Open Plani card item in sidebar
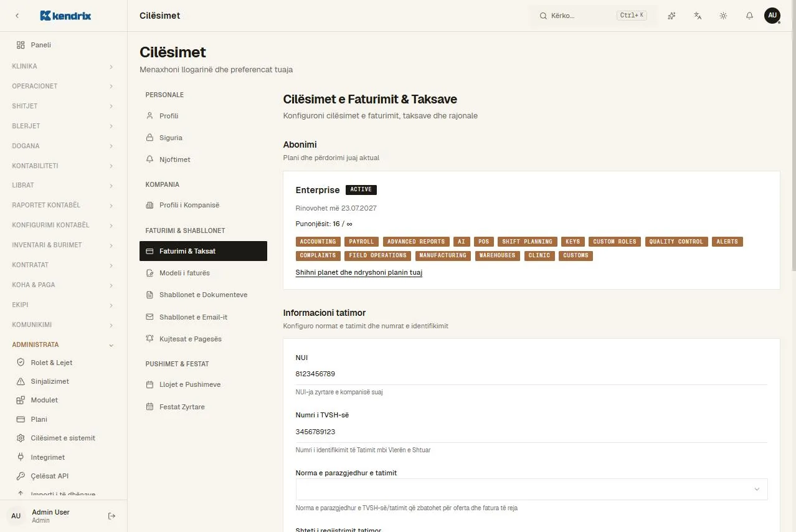 click(64, 419)
